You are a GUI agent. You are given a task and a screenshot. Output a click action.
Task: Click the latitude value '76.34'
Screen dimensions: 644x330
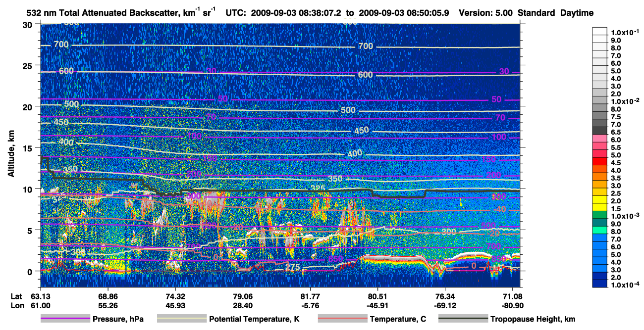[x=445, y=296]
